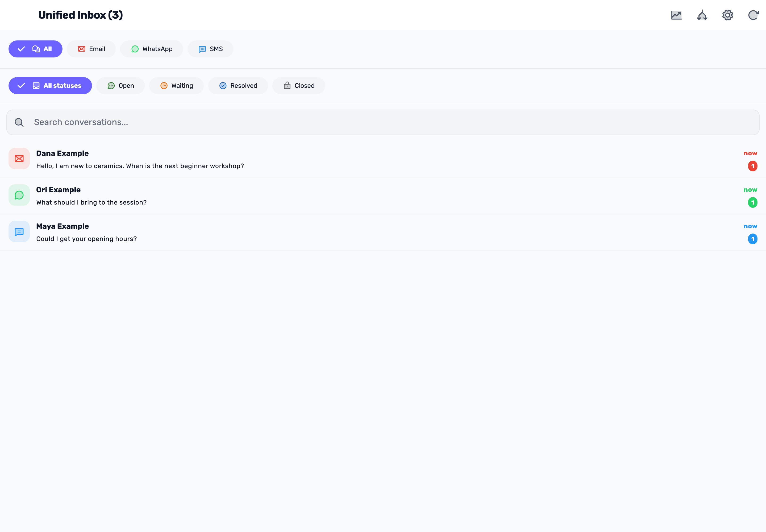Open settings via gear icon
This screenshot has height=532, width=766.
(x=728, y=15)
